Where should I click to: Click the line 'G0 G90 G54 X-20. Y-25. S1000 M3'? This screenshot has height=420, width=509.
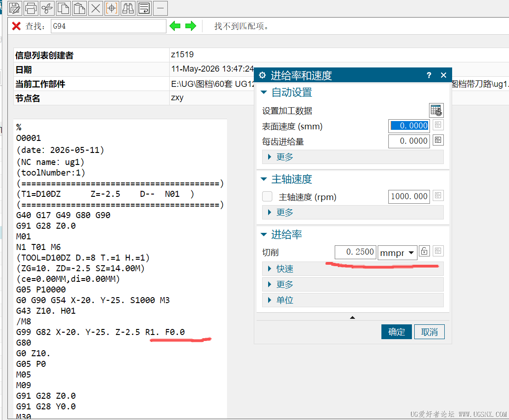pos(93,300)
